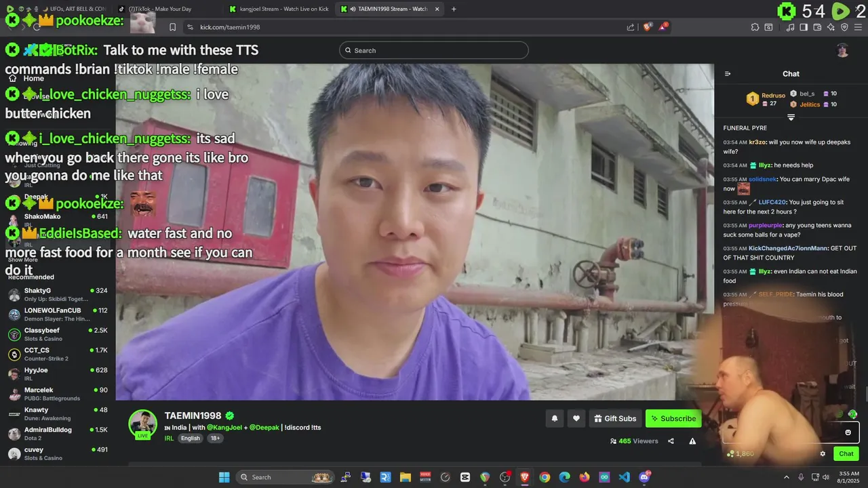This screenshot has height=488, width=868.
Task: Open the browser hamburger menu
Action: pos(858,27)
